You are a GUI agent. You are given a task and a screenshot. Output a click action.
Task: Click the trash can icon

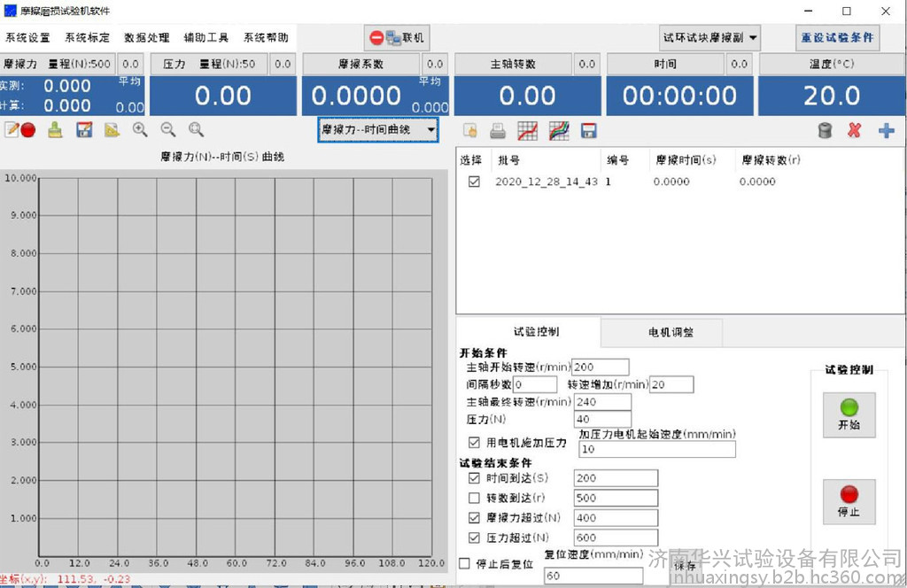coord(825,131)
